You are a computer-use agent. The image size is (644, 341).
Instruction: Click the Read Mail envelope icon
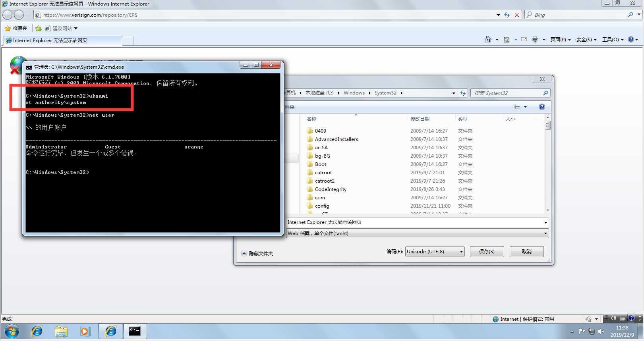pos(524,39)
